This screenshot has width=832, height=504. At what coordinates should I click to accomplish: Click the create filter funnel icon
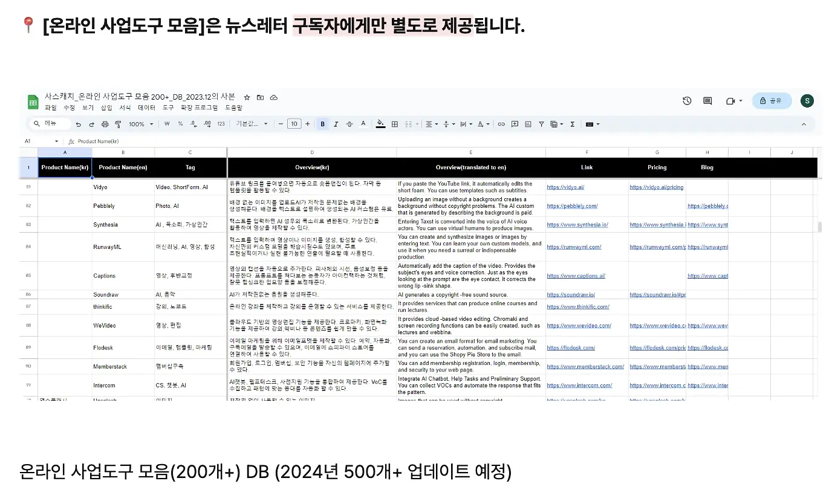(541, 124)
